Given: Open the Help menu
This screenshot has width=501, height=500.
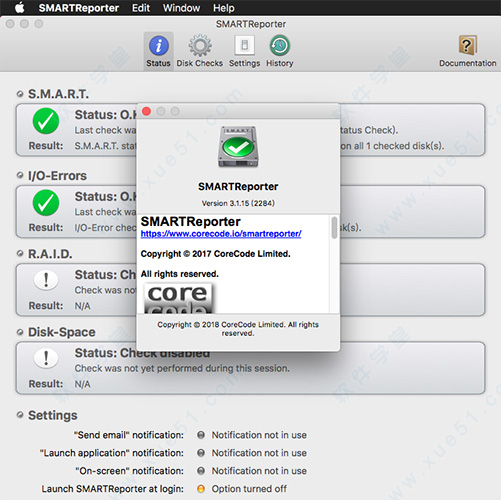Looking at the screenshot, I should click(224, 8).
